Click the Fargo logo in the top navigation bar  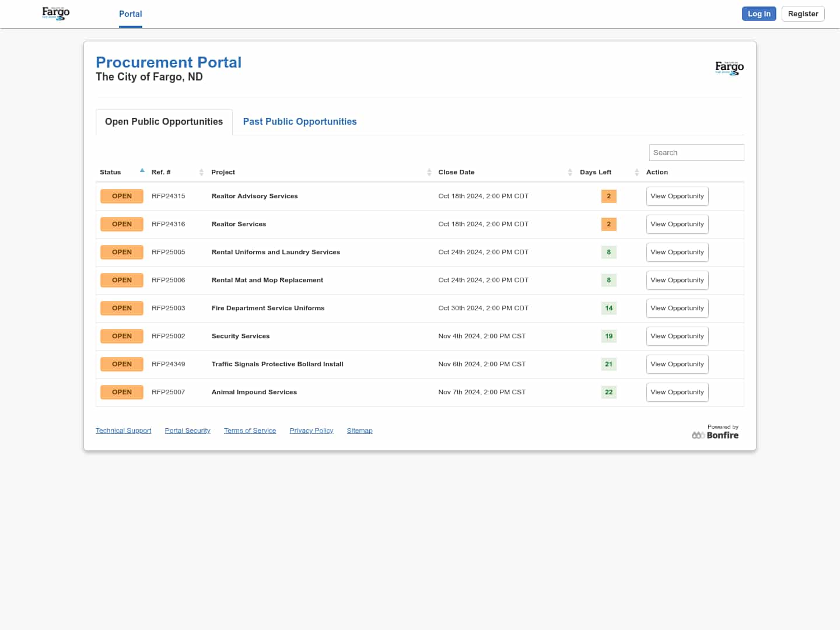[x=56, y=13]
